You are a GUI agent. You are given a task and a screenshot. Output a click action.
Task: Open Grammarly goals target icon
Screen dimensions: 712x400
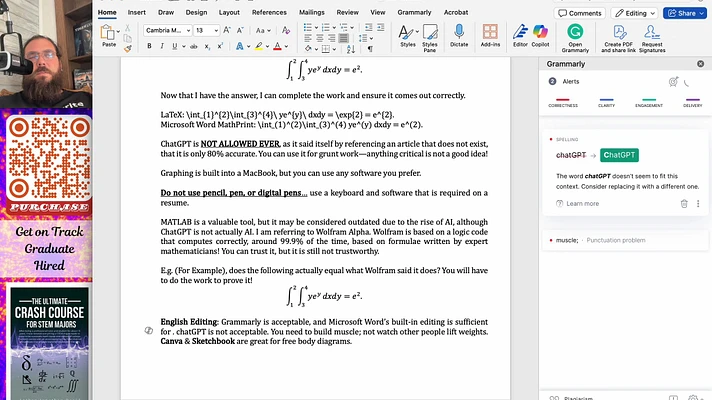tap(673, 82)
